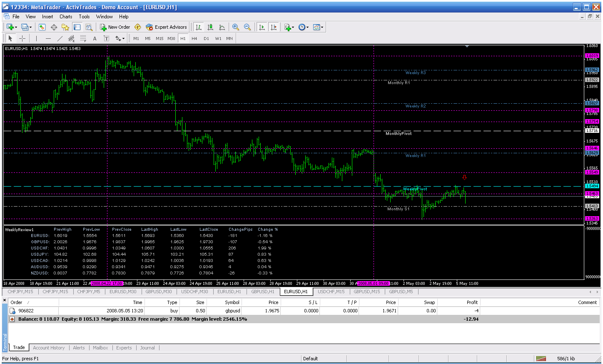Select the Crosshair cursor tool
603x364 pixels.
(x=22, y=38)
